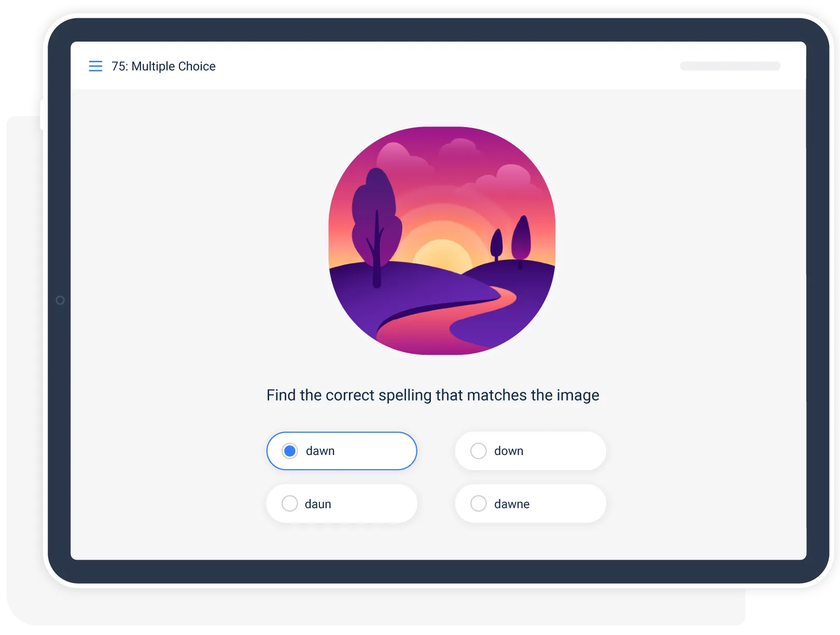
Task: Tap the tablet's front camera dot
Action: click(60, 300)
